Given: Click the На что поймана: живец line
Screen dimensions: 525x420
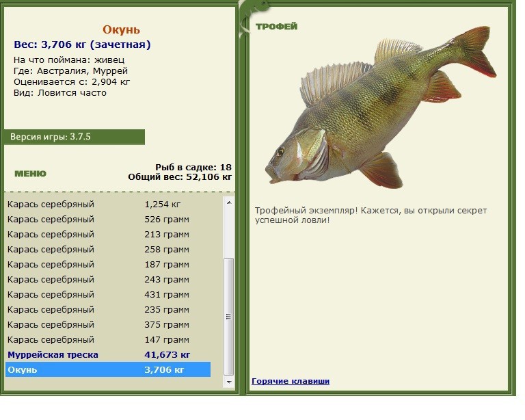Looking at the screenshot, I should [x=69, y=60].
